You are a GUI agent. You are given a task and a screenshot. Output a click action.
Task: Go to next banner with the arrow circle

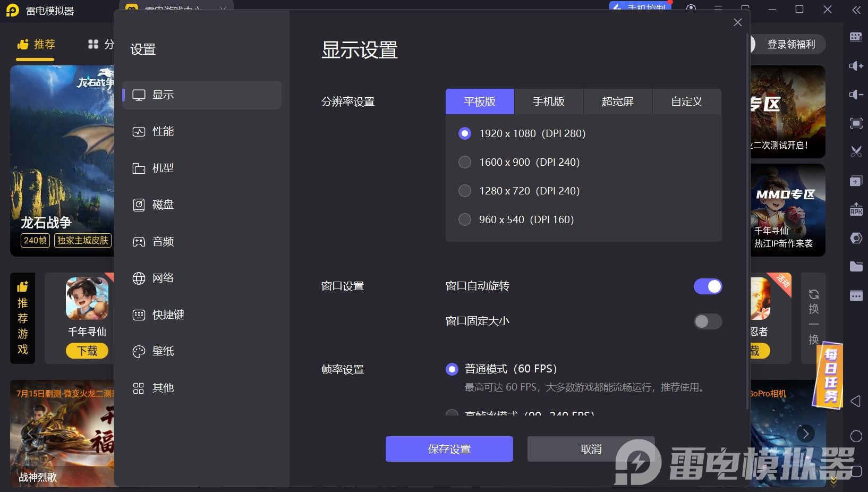806,434
